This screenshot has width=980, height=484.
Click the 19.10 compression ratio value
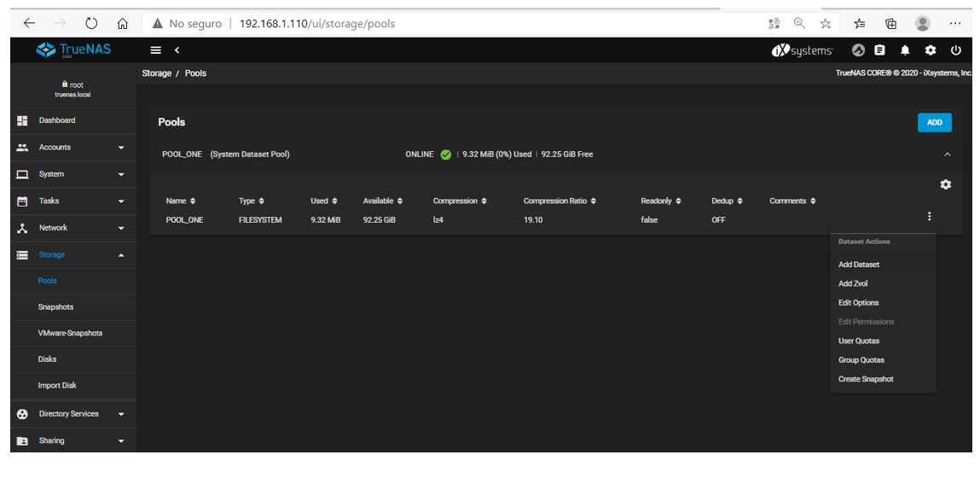(x=533, y=220)
